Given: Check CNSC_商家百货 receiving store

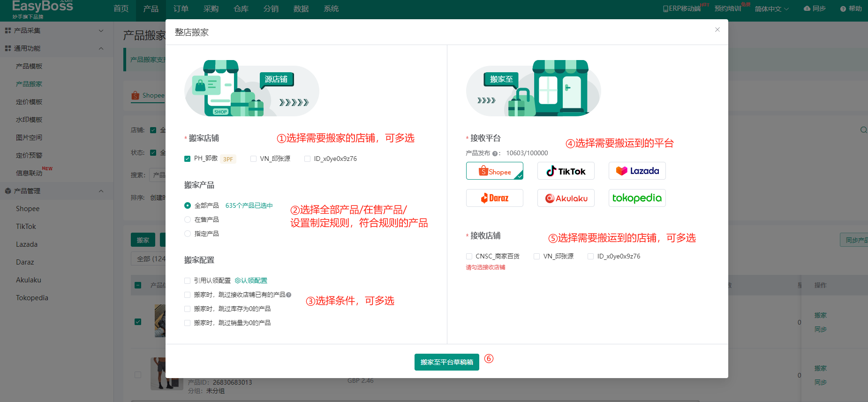Looking at the screenshot, I should click(469, 256).
